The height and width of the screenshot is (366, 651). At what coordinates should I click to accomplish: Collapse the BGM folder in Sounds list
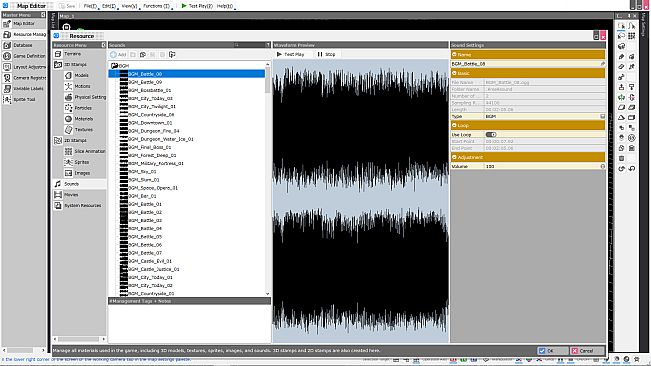click(x=114, y=66)
